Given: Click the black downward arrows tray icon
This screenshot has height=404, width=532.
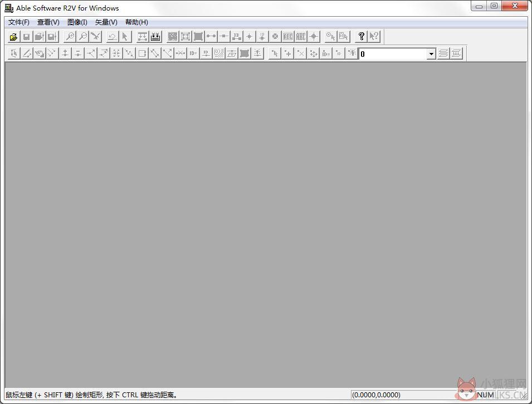Looking at the screenshot, I should click(x=155, y=36).
